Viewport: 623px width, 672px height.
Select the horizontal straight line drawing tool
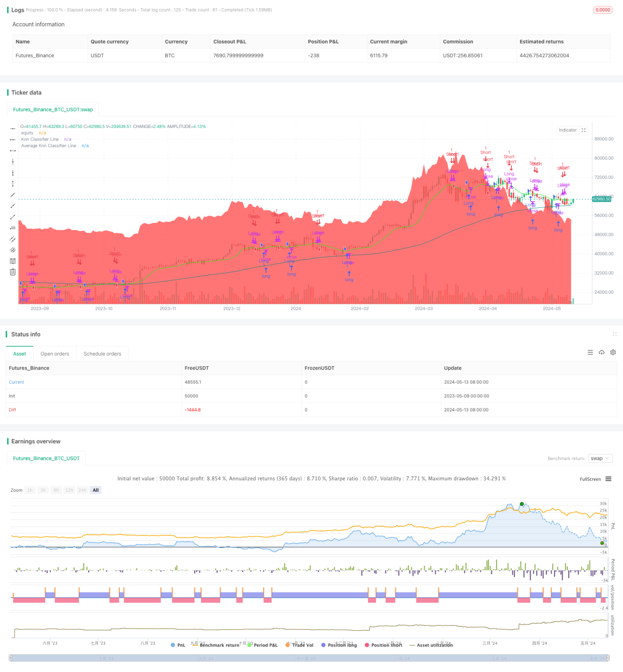pos(13,128)
